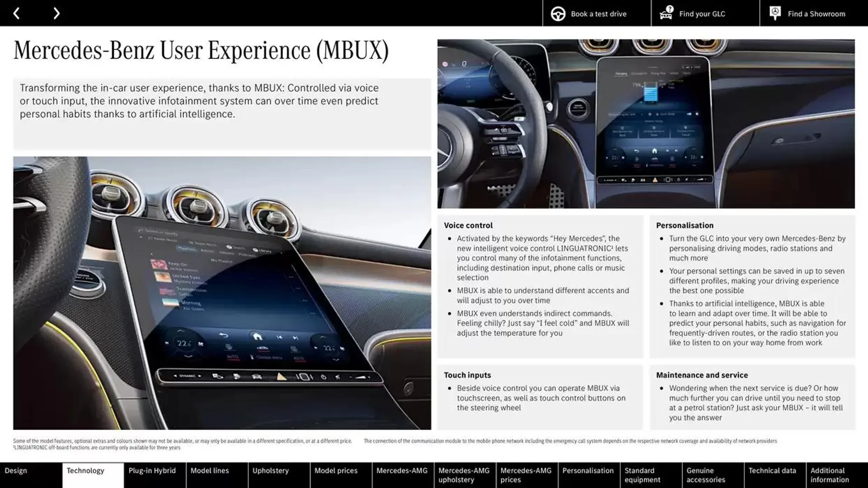Click the left navigation arrow
Screen dimensions: 868x488
point(15,13)
